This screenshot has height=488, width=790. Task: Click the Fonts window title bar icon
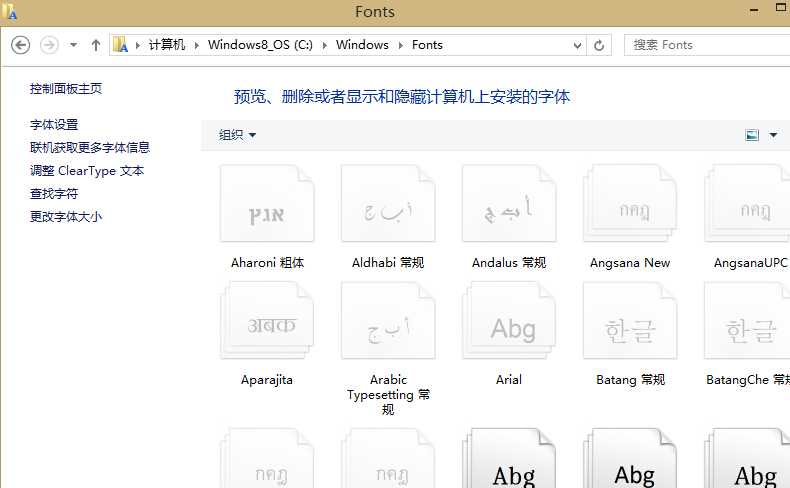coord(10,12)
